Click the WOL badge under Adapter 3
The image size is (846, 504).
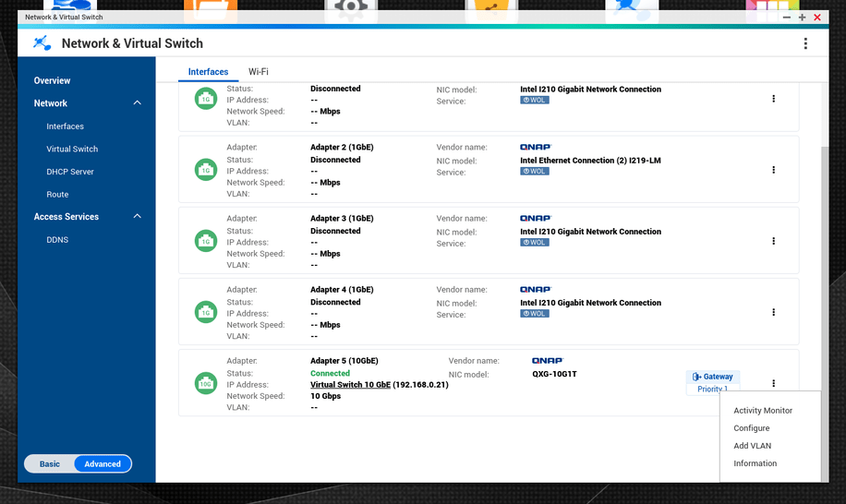pos(534,243)
